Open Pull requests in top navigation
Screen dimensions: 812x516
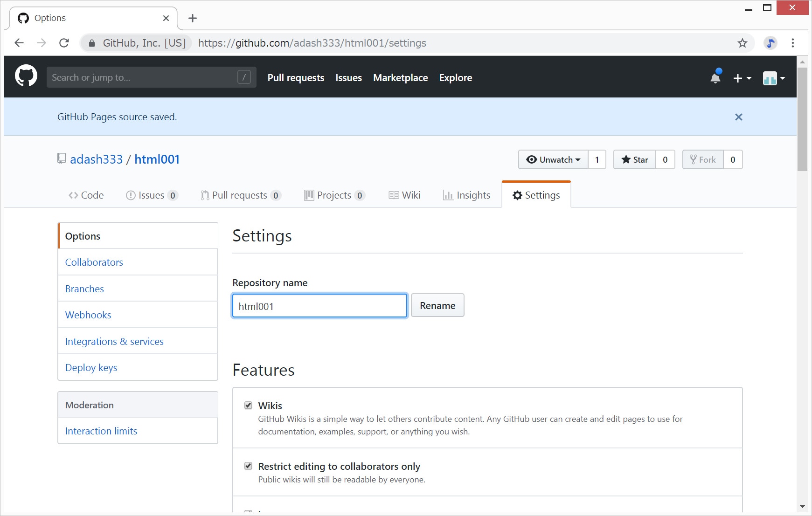pyautogui.click(x=296, y=78)
